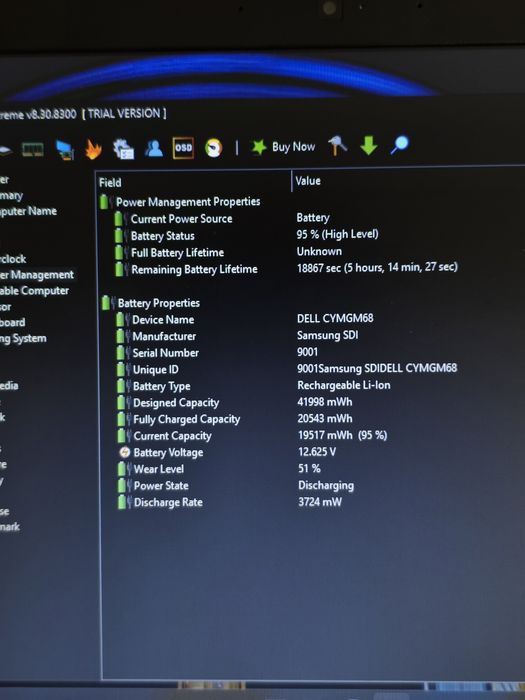This screenshot has height=700, width=525.
Task: Select the Remaining Battery Lifetime field
Action: (x=194, y=269)
